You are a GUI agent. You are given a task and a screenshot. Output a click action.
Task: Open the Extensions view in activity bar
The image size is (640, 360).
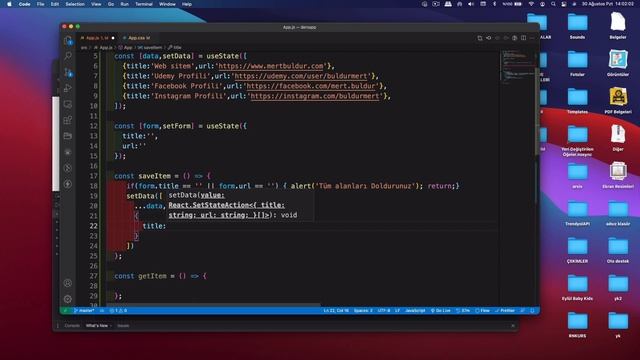point(68,120)
